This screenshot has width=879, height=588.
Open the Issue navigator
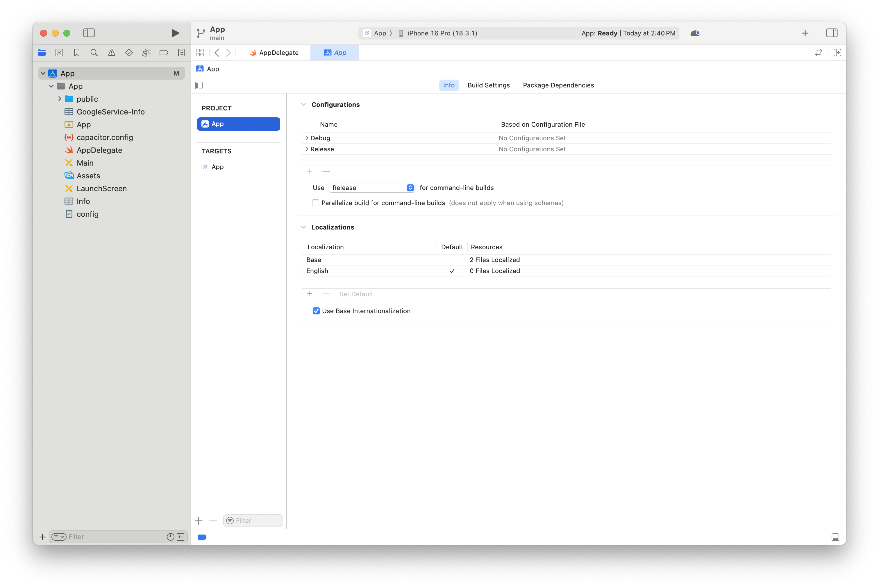(111, 53)
